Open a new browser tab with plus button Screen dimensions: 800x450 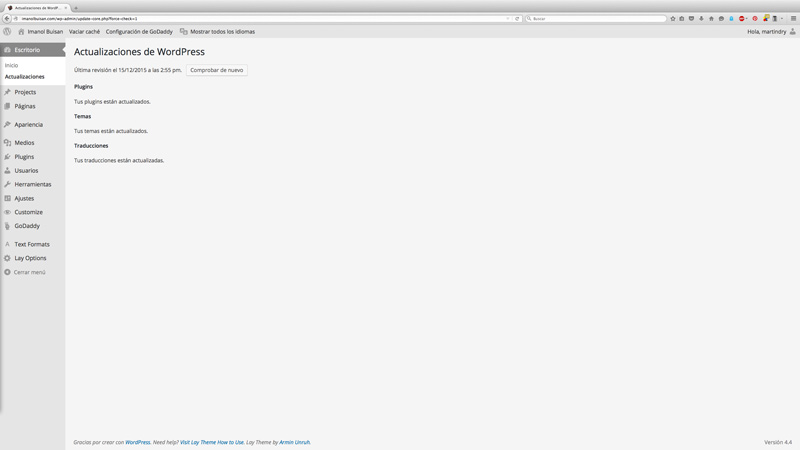76,7
